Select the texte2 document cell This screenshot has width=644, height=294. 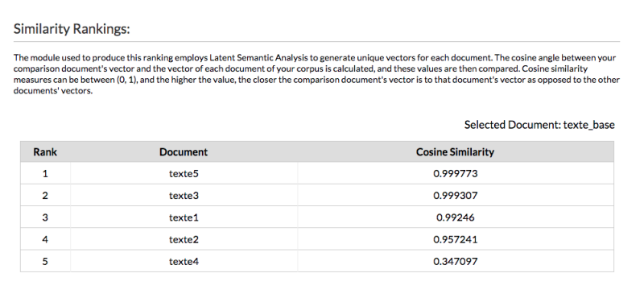click(184, 239)
